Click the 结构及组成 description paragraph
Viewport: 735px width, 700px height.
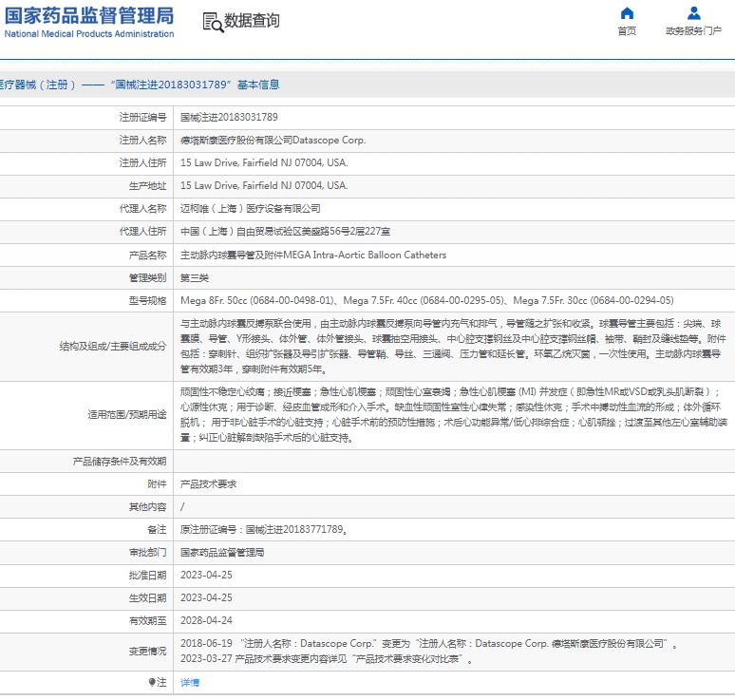(453, 347)
